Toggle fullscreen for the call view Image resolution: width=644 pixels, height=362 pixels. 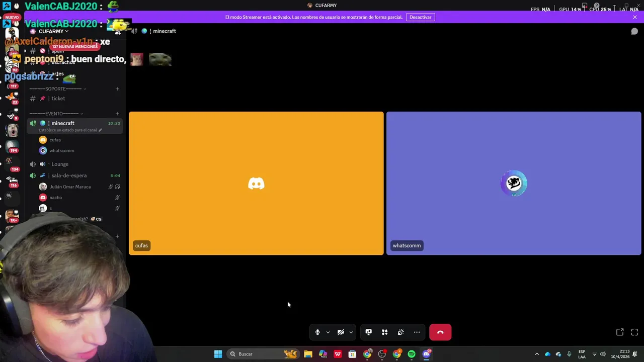[634, 332]
